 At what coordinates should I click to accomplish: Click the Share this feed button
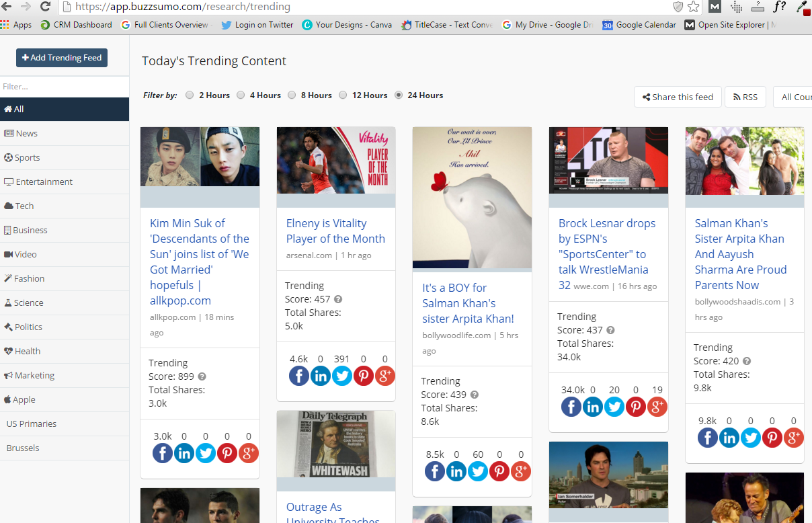[678, 97]
